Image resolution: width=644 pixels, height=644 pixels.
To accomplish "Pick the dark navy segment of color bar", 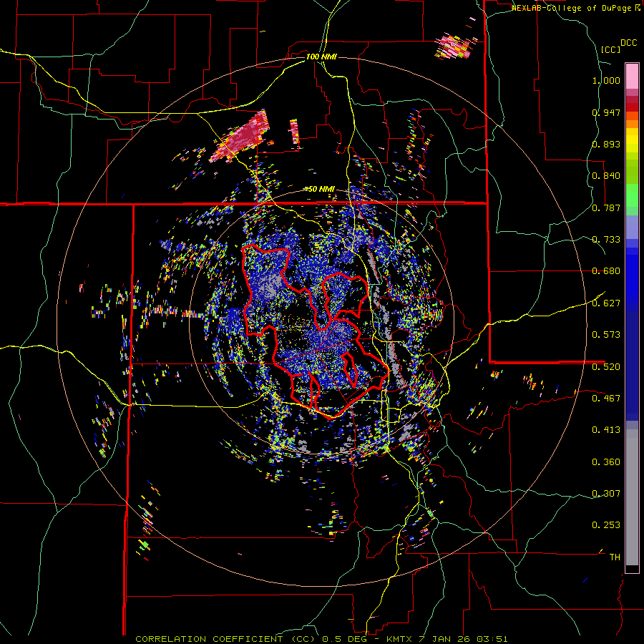I will 632,366.
